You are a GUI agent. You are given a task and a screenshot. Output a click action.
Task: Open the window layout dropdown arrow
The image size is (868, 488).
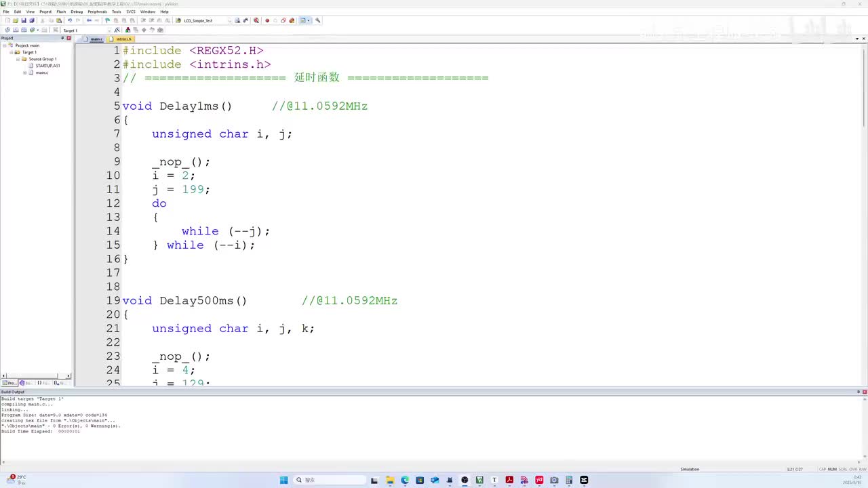pyautogui.click(x=309, y=20)
